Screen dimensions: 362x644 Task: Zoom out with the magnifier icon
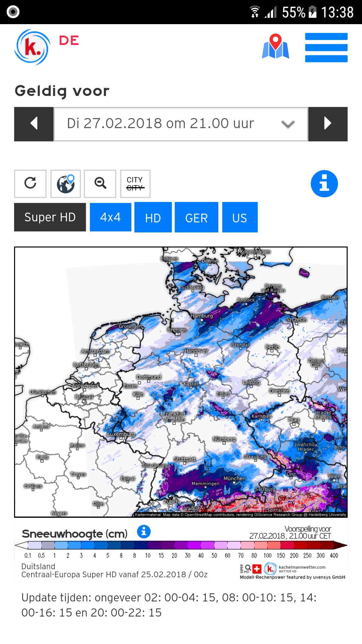(x=100, y=183)
